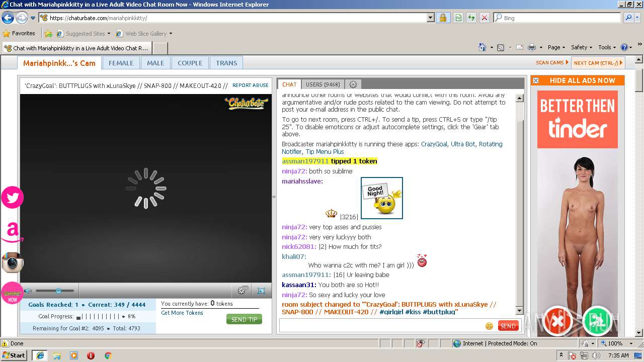The height and width of the screenshot is (362, 644).
Task: Click Get More Tokens link
Action: tap(182, 313)
